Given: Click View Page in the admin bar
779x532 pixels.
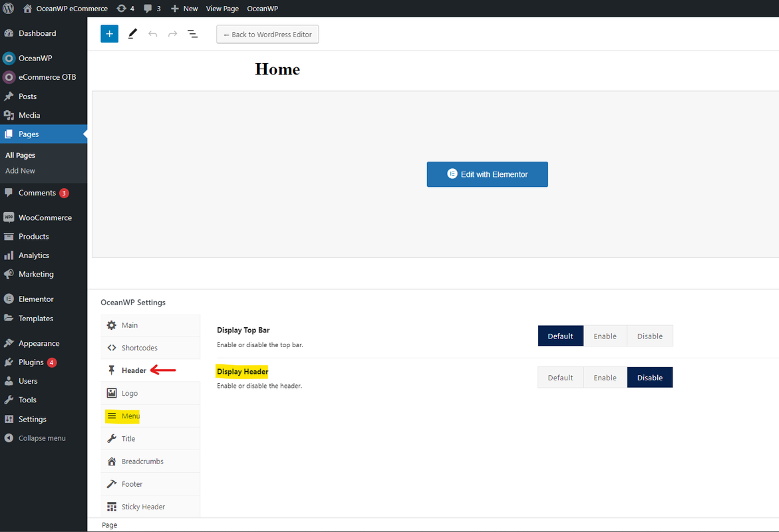Looking at the screenshot, I should pos(222,9).
